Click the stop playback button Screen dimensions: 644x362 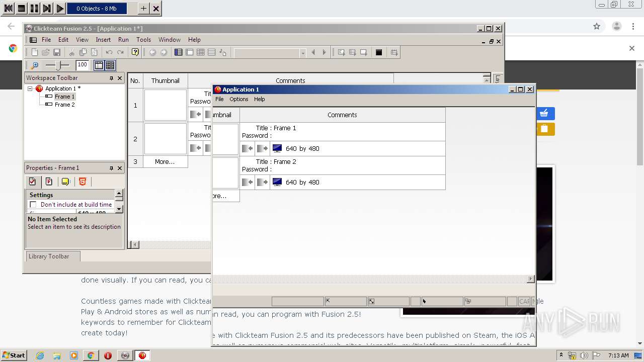click(22, 8)
